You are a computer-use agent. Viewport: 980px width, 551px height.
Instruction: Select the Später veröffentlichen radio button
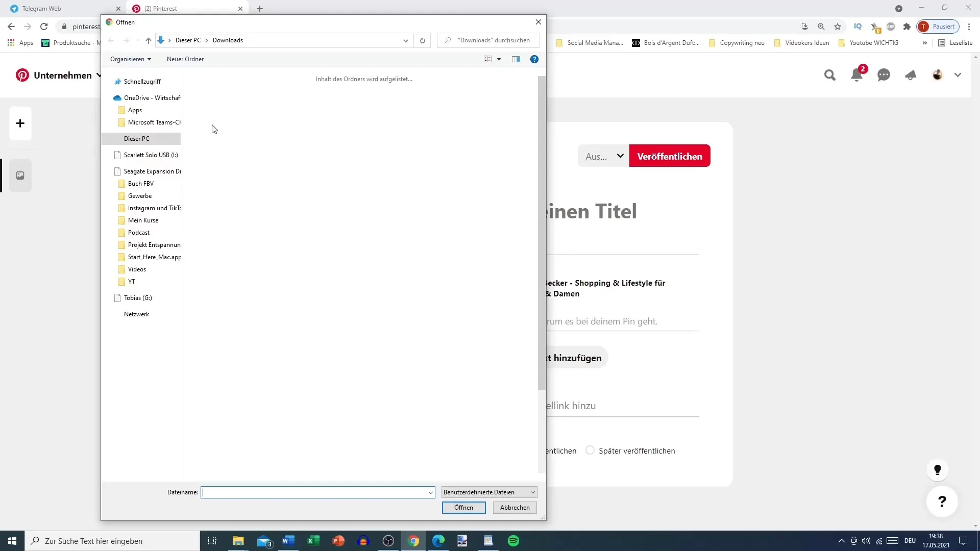pos(590,450)
